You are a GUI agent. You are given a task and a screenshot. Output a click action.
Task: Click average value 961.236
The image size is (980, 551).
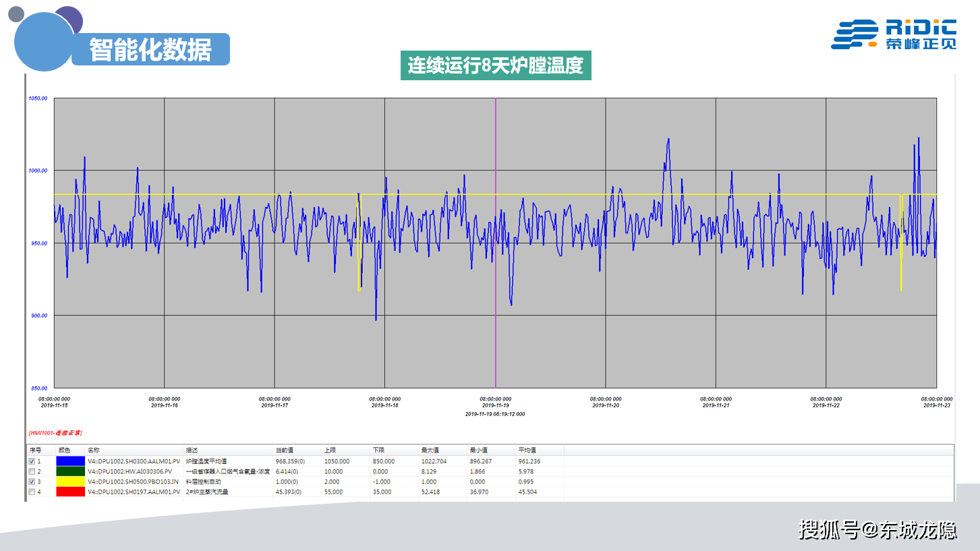tap(529, 461)
